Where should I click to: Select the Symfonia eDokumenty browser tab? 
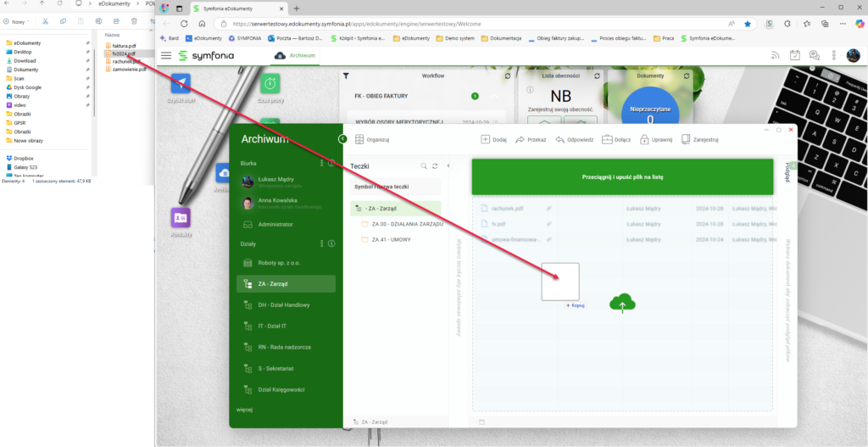click(x=239, y=8)
